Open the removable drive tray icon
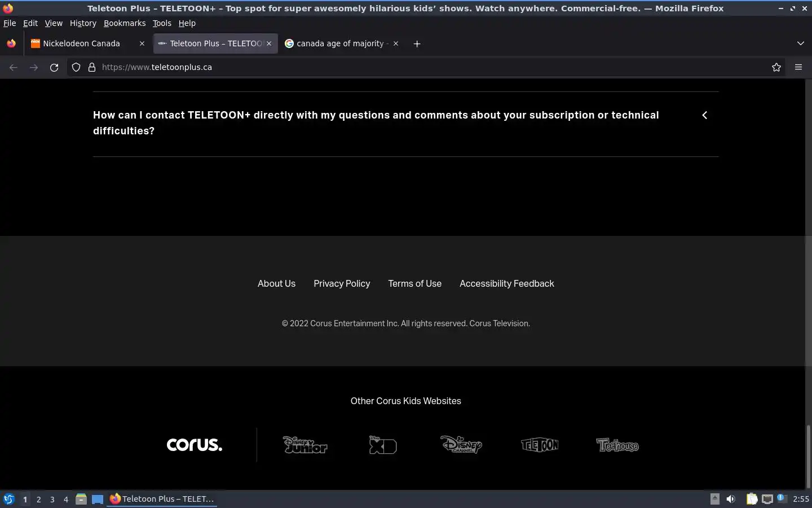Screen dimensions: 812x508 pyautogui.click(x=714, y=498)
